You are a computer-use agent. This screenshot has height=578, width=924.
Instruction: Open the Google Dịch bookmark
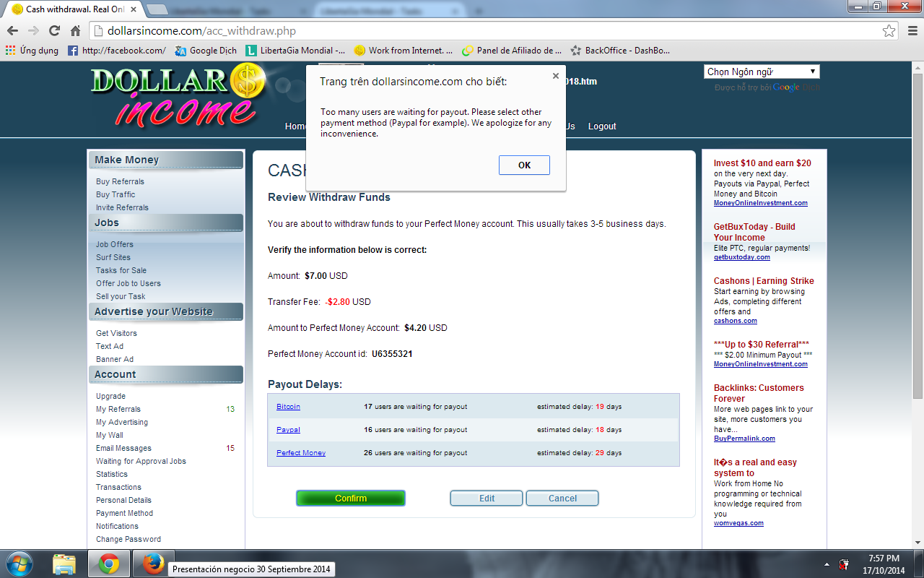click(x=206, y=51)
